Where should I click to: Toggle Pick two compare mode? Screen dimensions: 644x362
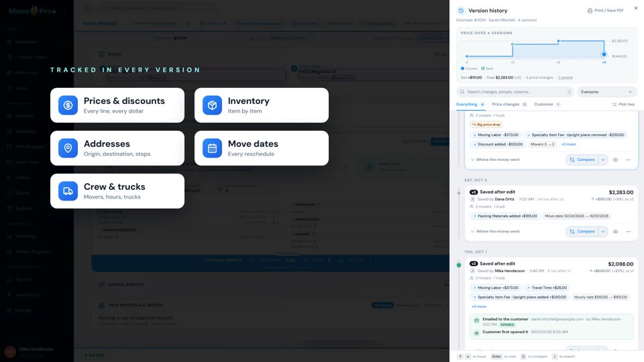[623, 105]
